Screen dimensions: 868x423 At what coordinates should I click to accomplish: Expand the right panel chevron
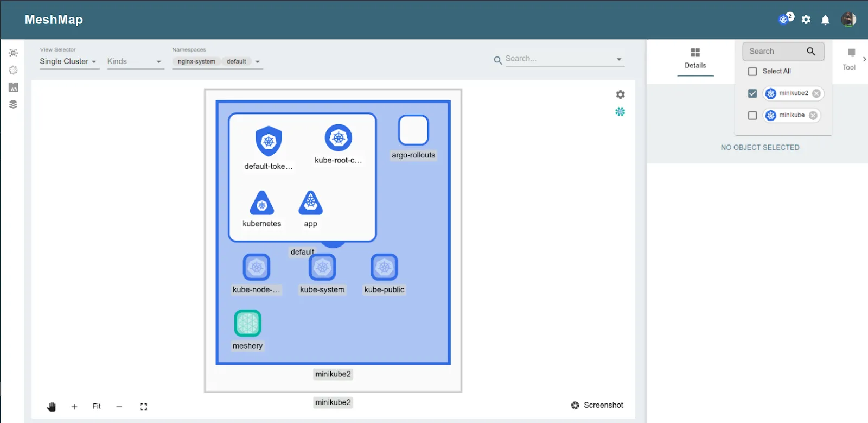[x=864, y=59]
